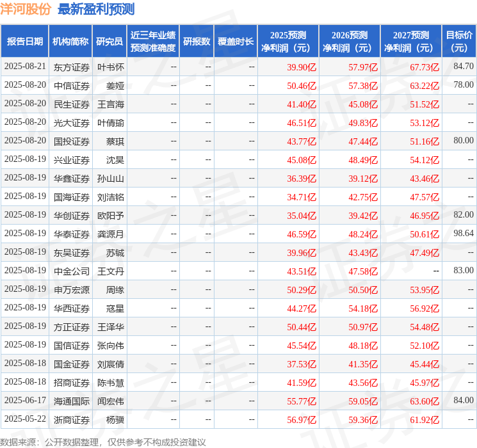The image size is (477, 448).
Task: Click analyst name 龚源月
Action: (111, 234)
